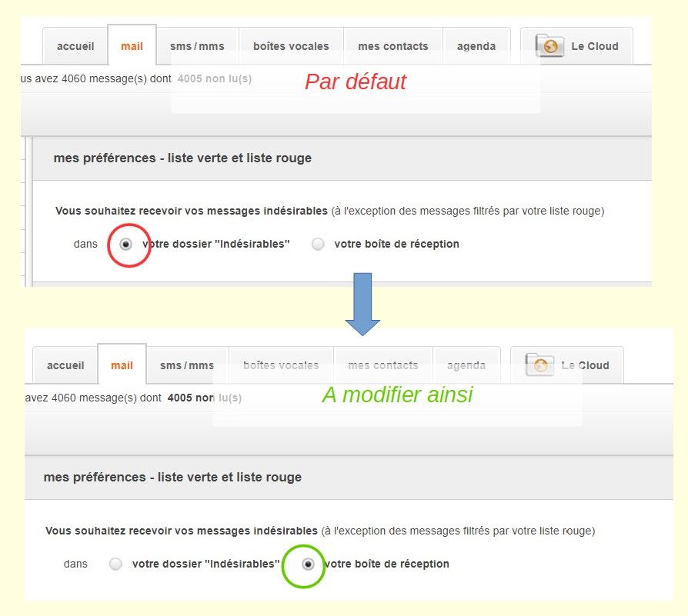Switch to boîtes vocales tab in top screenshot

[x=292, y=46]
